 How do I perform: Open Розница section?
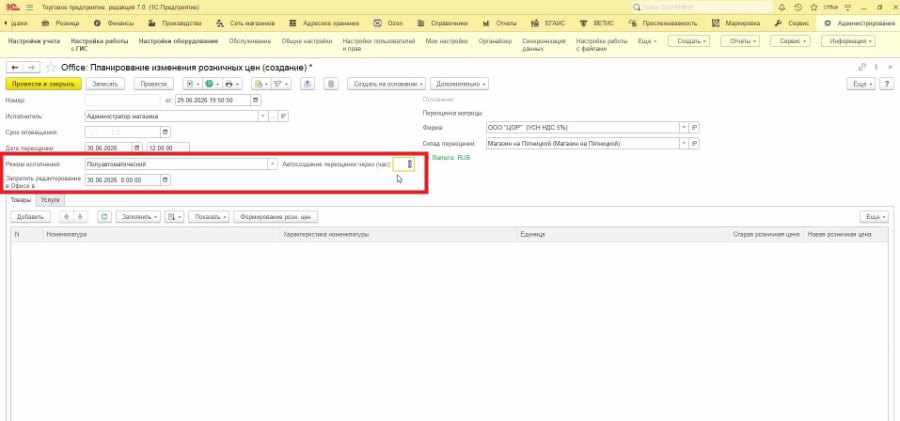pos(61,24)
